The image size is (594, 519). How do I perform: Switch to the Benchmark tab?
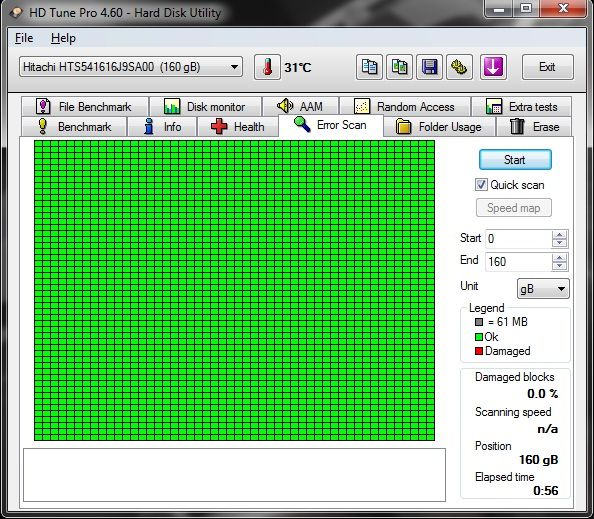tap(74, 127)
